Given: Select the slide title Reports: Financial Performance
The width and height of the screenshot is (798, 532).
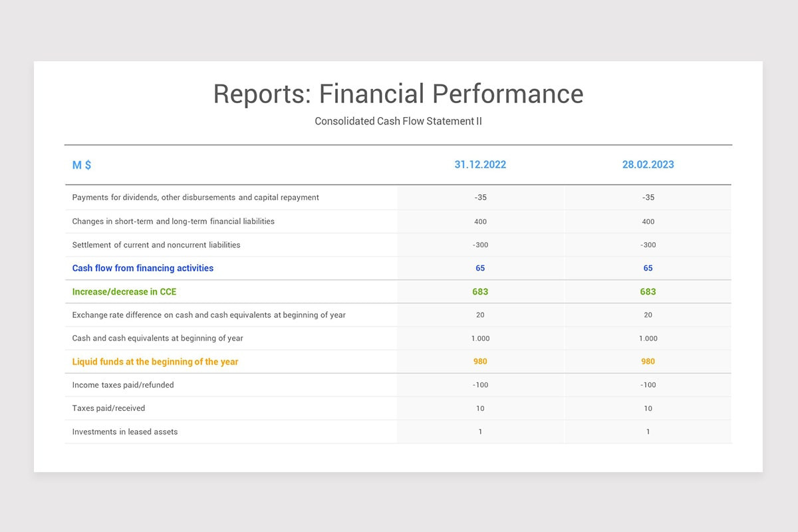Looking at the screenshot, I should pyautogui.click(x=398, y=94).
